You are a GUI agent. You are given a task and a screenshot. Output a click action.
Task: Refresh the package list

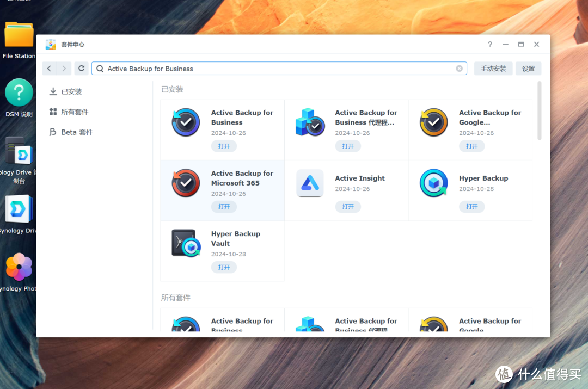[x=82, y=69]
